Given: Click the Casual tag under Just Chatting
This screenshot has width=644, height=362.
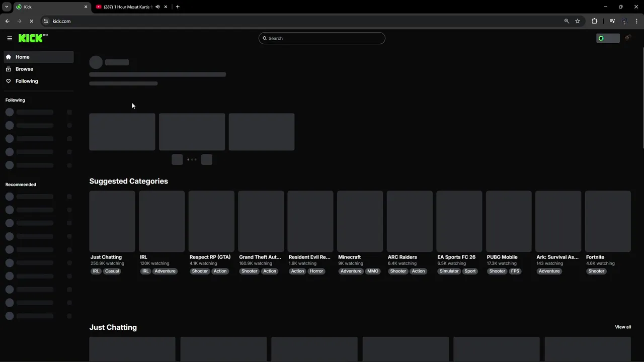Looking at the screenshot, I should [112, 271].
